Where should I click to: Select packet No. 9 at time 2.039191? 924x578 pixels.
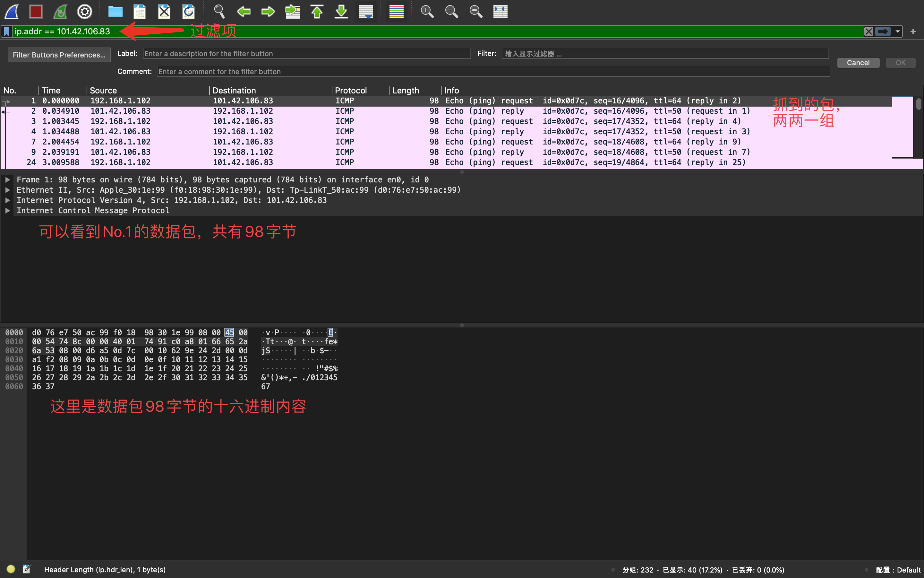446,152
